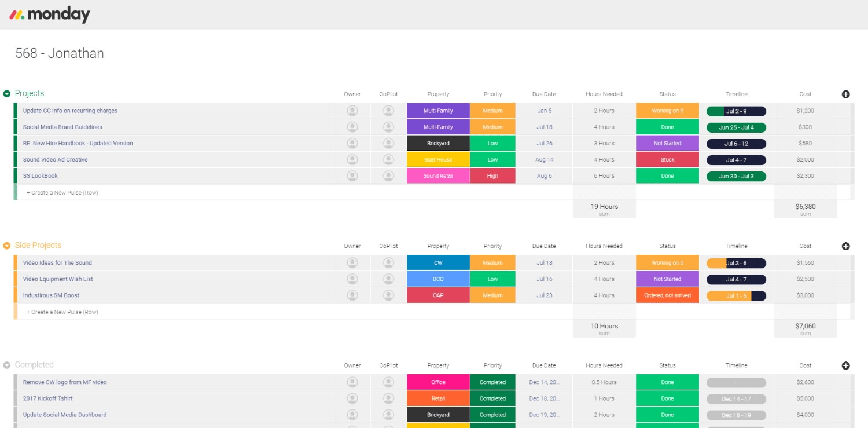Open CoPilot avatar for SS LookBook
The image size is (868, 428).
coord(388,175)
